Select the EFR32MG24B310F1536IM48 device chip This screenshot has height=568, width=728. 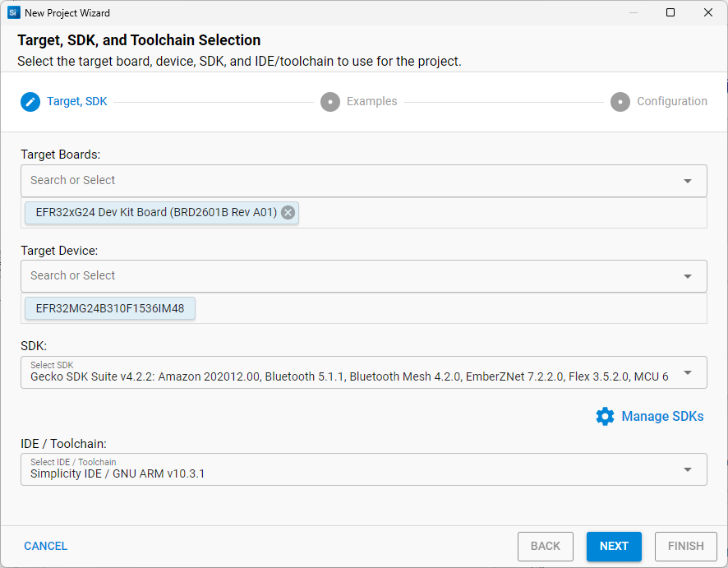click(x=109, y=308)
